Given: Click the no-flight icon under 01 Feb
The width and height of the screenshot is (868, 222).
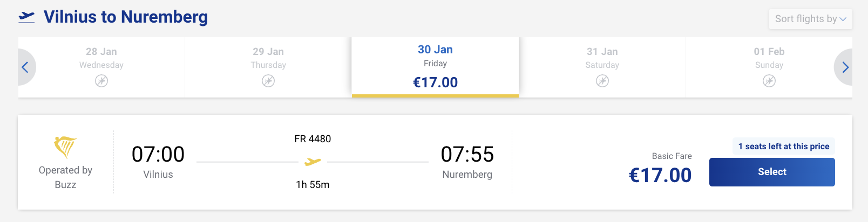Looking at the screenshot, I should point(769,81).
